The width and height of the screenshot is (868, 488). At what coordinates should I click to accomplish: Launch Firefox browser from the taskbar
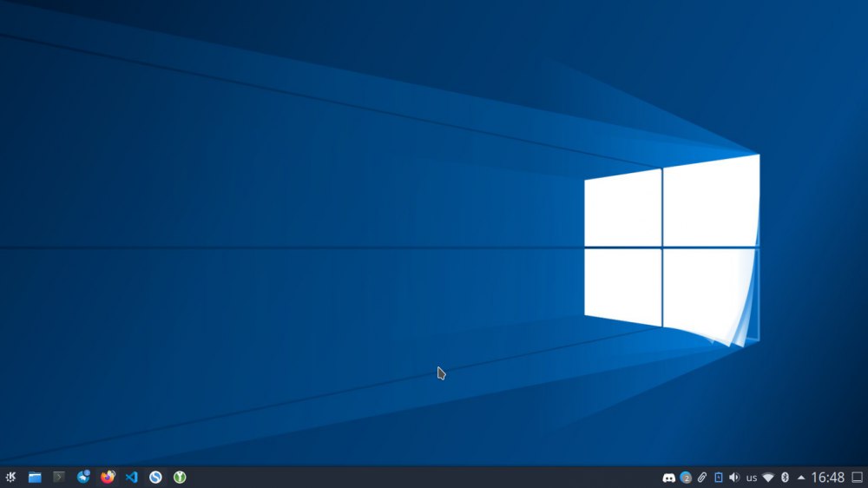108,477
